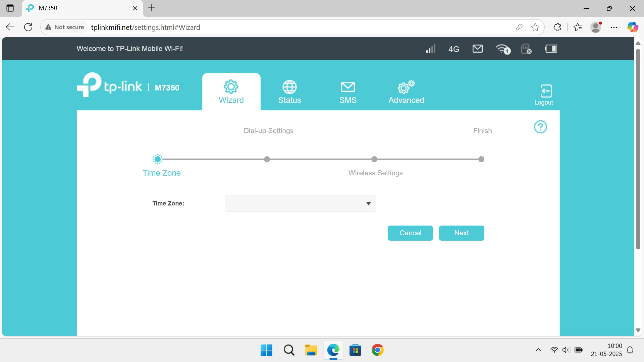Screen dimensions: 644x362
Task: Click the Finish step dot
Action: point(481,159)
